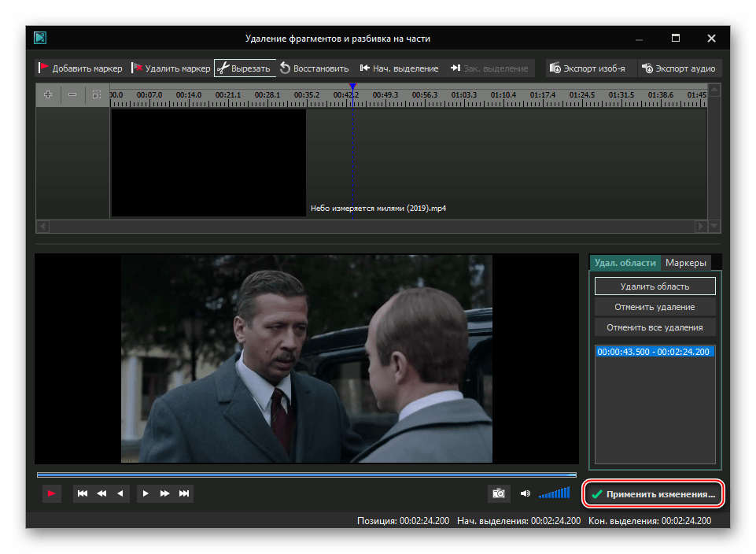Select the Вырезать scissors tool
The height and width of the screenshot is (554, 756).
click(x=244, y=68)
